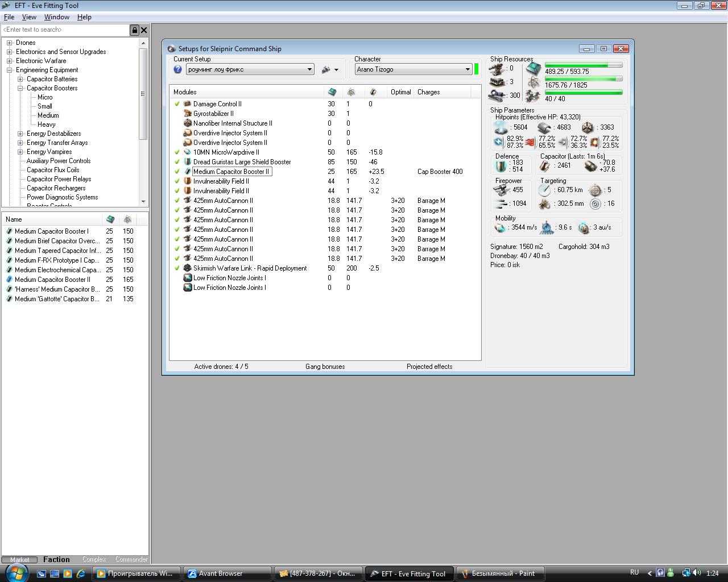Click the drone bay icon in Ship Resources
This screenshot has width=728, height=582.
533,96
